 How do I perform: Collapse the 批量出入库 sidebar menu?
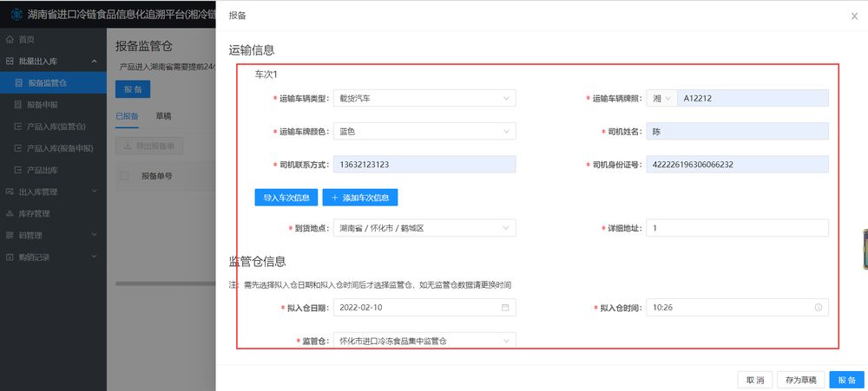(x=93, y=62)
